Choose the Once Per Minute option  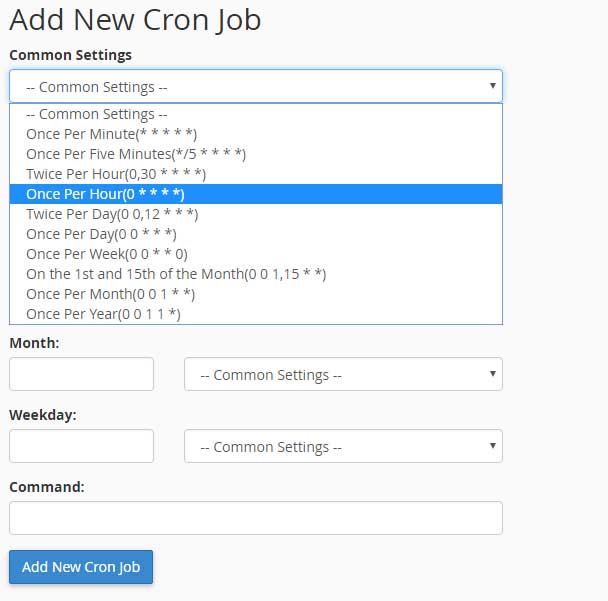point(111,134)
